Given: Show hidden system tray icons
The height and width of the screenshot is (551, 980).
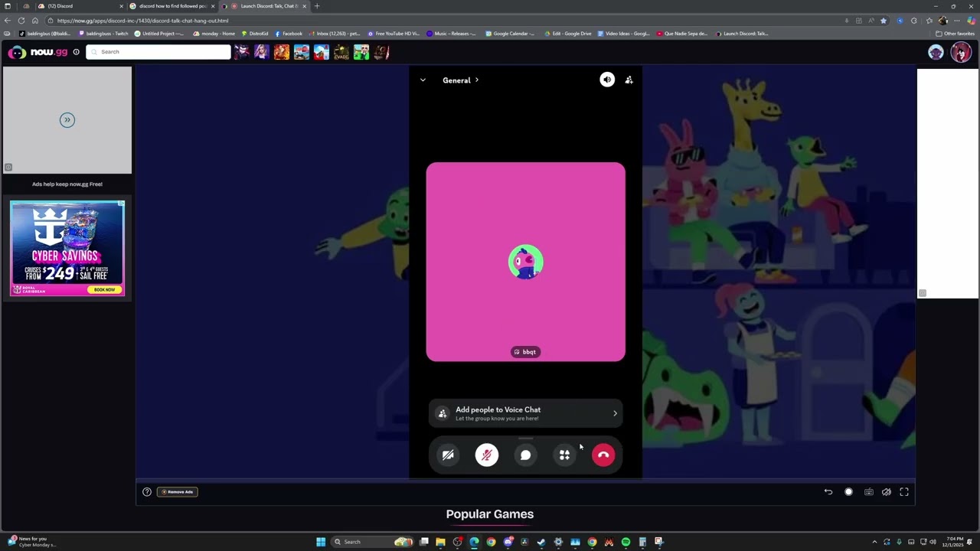Looking at the screenshot, I should click(874, 542).
